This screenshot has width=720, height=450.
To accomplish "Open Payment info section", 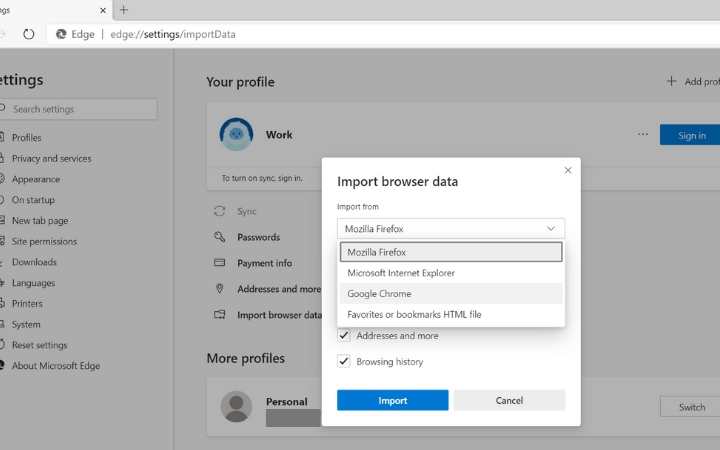I will coord(264,263).
